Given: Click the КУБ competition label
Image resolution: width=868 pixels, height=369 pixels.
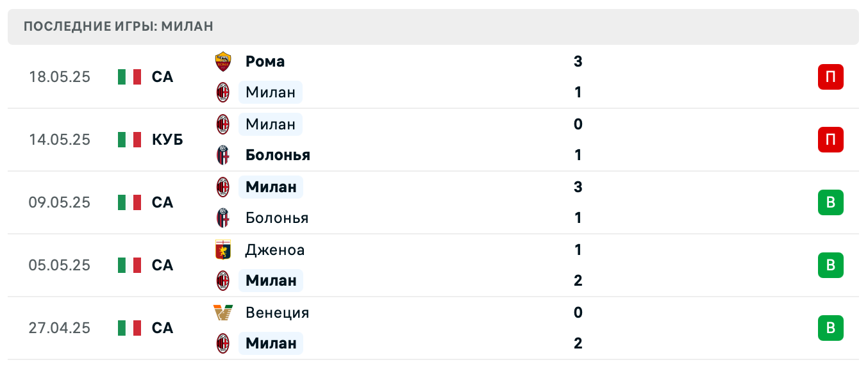Looking at the screenshot, I should point(167,140).
